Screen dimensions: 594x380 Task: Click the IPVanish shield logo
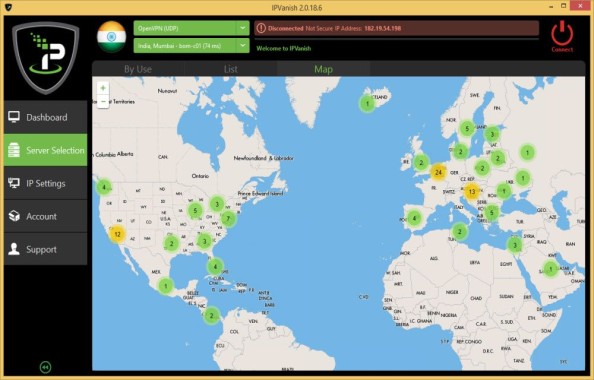(46, 58)
